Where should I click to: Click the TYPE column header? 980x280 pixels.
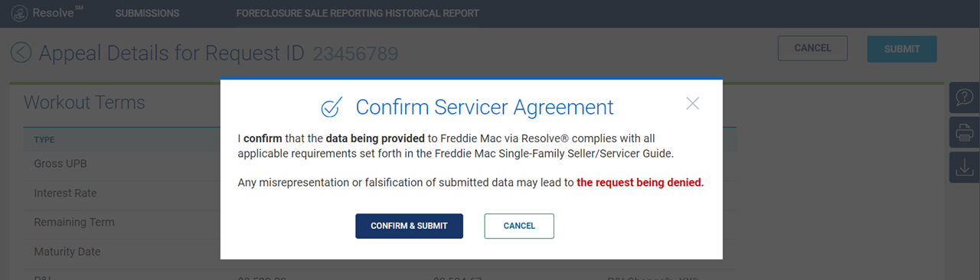click(44, 140)
